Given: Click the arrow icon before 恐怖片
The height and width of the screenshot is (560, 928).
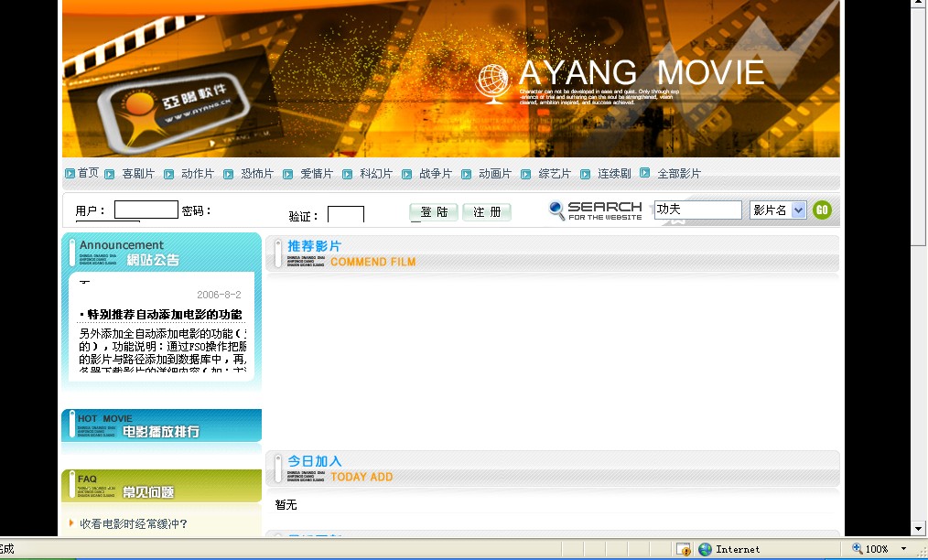Looking at the screenshot, I should [229, 174].
